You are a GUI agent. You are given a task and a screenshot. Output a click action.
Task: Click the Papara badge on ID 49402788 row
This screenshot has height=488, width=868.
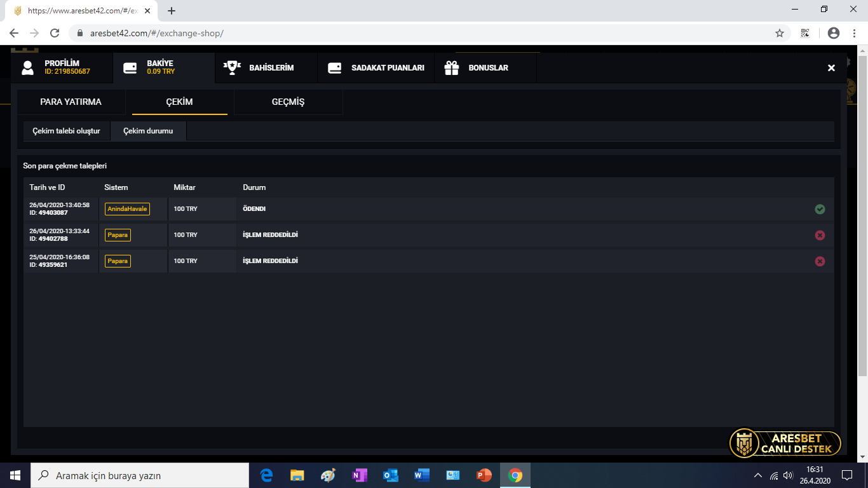(118, 235)
